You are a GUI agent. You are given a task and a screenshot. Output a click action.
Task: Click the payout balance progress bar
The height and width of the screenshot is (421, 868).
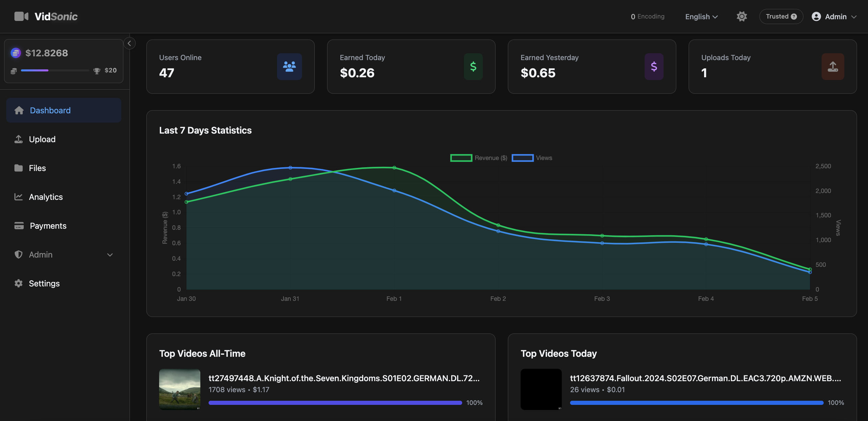tap(55, 70)
